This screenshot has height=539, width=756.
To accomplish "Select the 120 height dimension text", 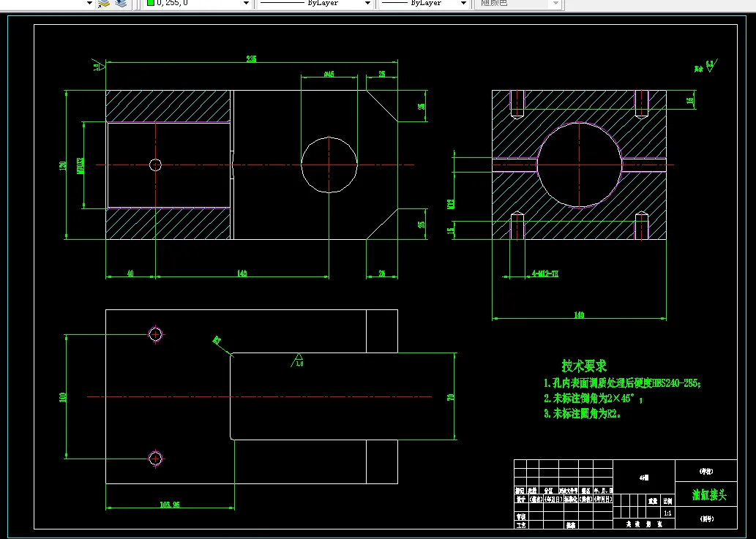I will click(x=63, y=165).
